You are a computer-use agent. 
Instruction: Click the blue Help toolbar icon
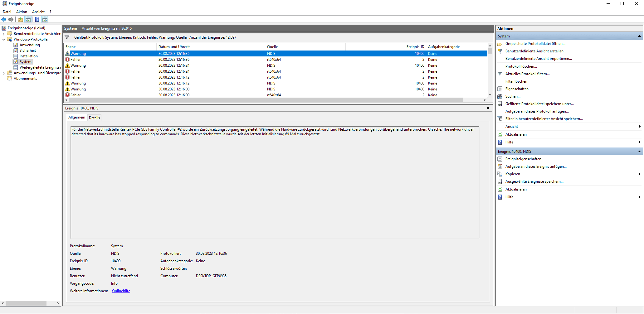(37, 19)
